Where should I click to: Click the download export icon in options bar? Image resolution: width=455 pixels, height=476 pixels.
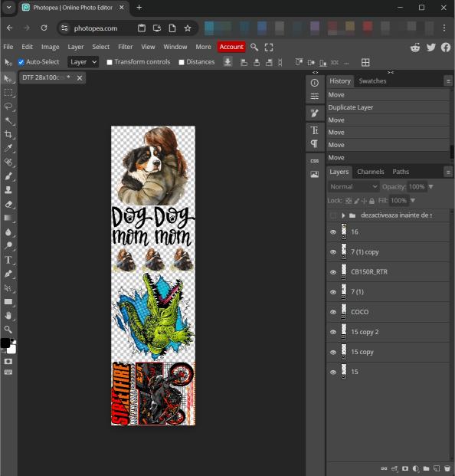point(227,62)
